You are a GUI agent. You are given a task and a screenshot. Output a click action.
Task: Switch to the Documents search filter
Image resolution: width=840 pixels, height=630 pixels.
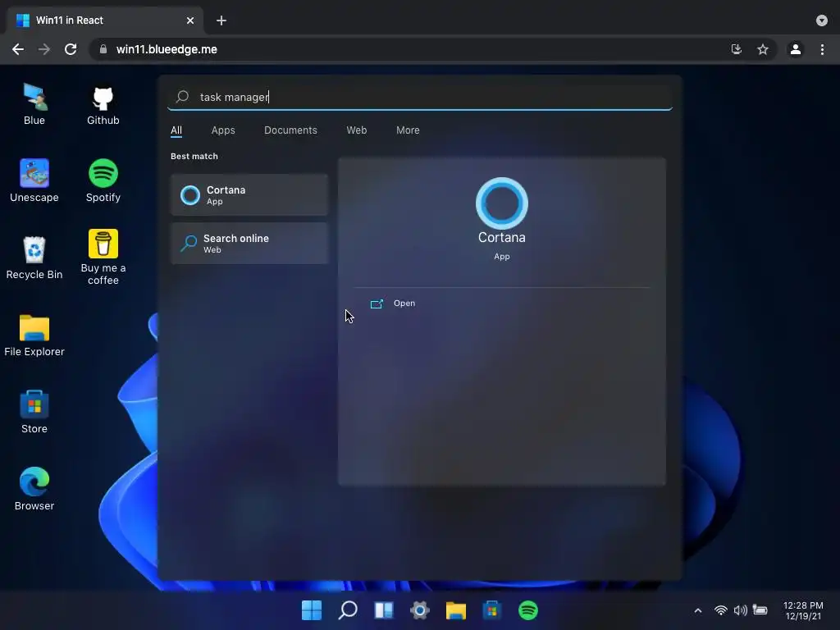pos(290,130)
